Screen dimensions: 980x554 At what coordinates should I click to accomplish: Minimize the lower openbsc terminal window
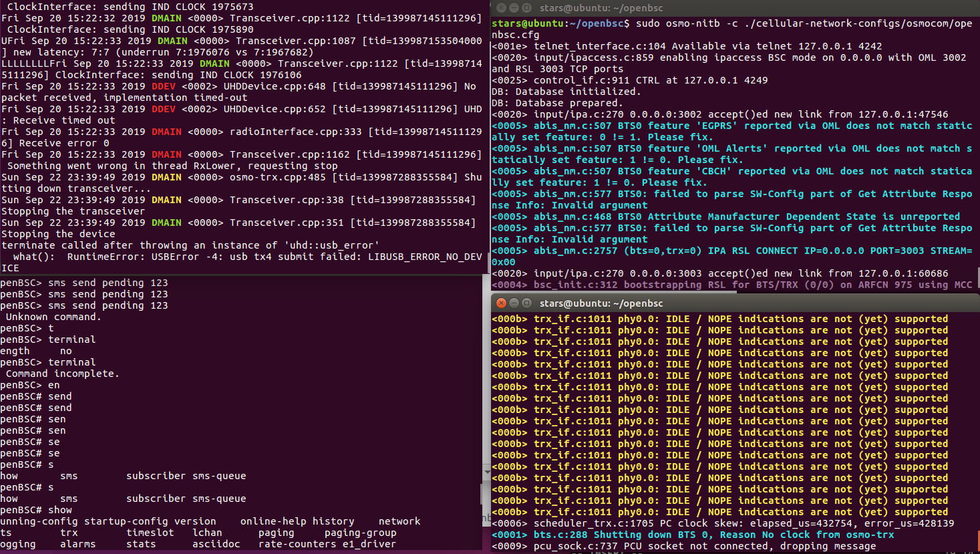514,303
